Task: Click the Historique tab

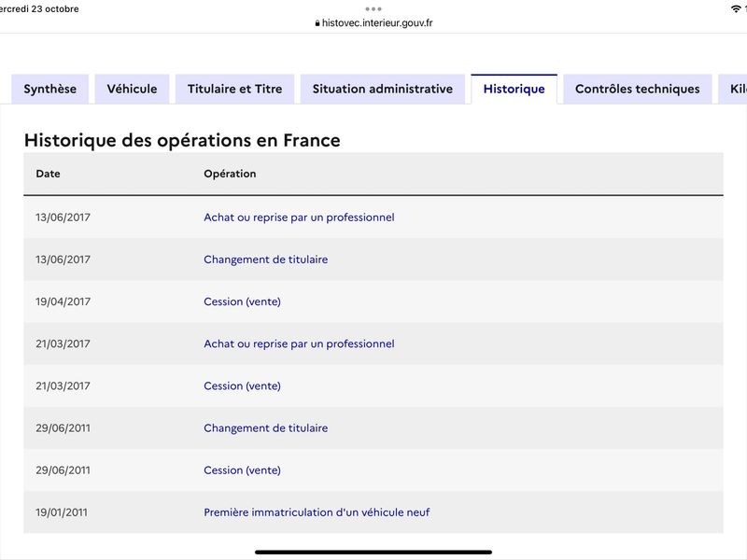Action: (x=514, y=89)
